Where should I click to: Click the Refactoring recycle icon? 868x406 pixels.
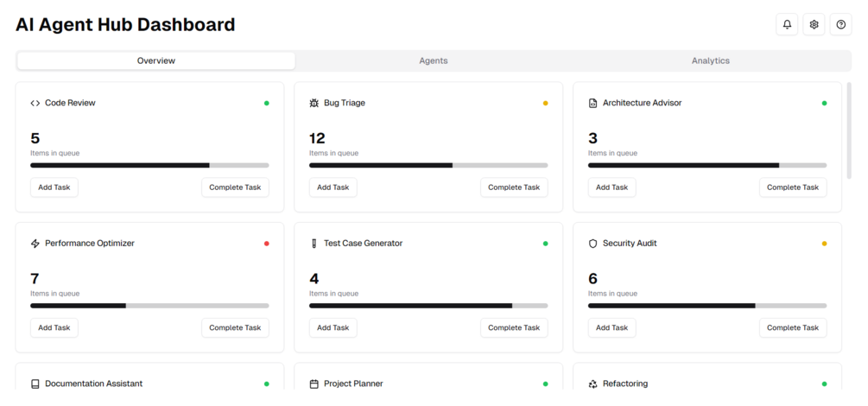click(593, 384)
